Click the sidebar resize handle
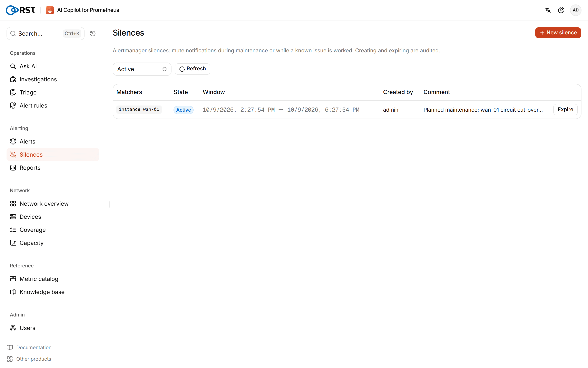Screen dimensions: 588x368 [x=110, y=204]
